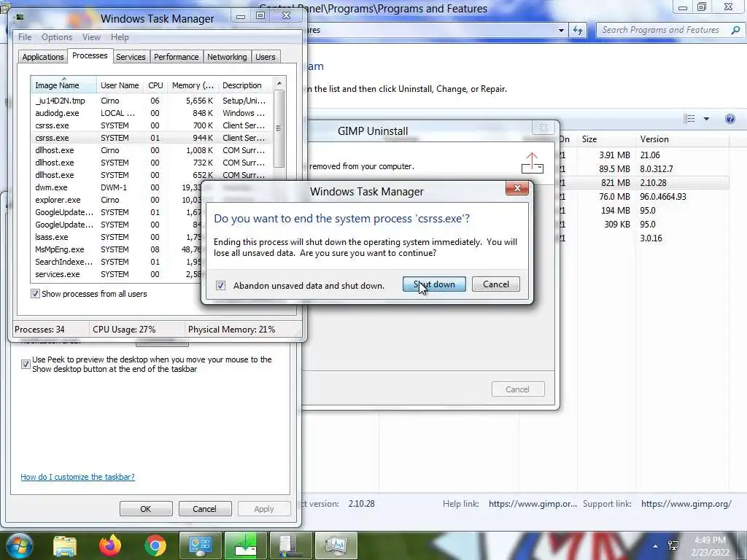Show hidden icons in the system tray

pyautogui.click(x=656, y=546)
